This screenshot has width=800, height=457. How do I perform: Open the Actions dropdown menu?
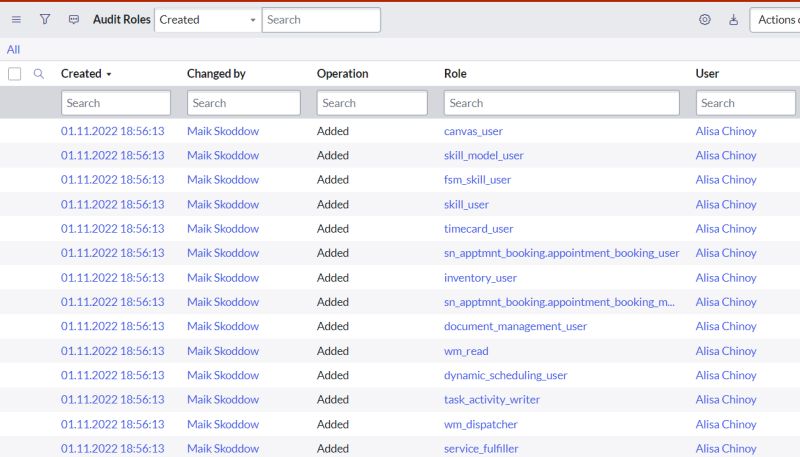774,20
